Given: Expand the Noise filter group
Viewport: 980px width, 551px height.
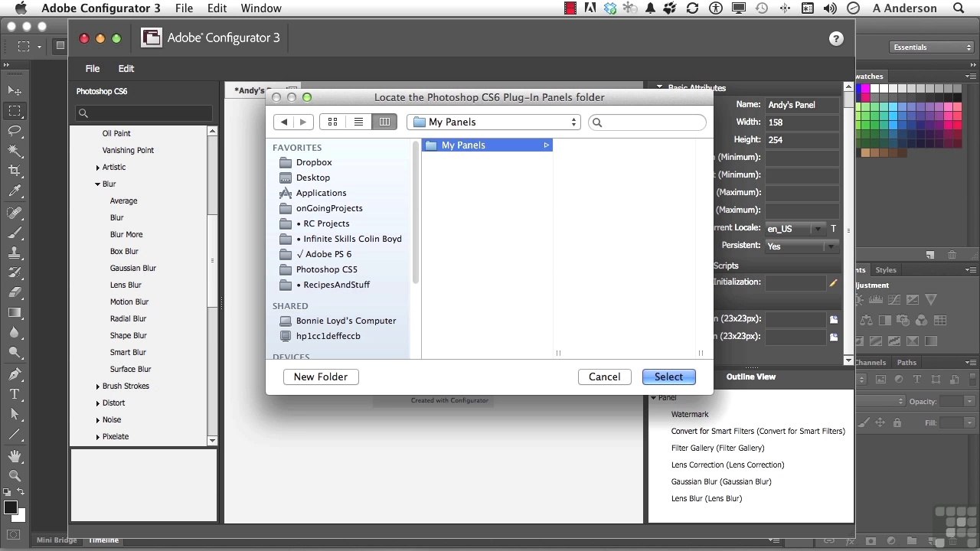Looking at the screenshot, I should point(98,420).
